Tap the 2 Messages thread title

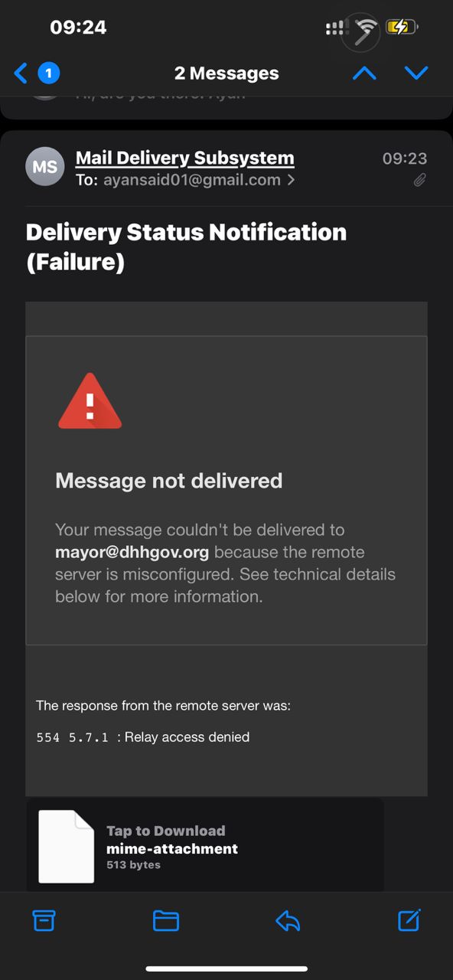click(226, 73)
